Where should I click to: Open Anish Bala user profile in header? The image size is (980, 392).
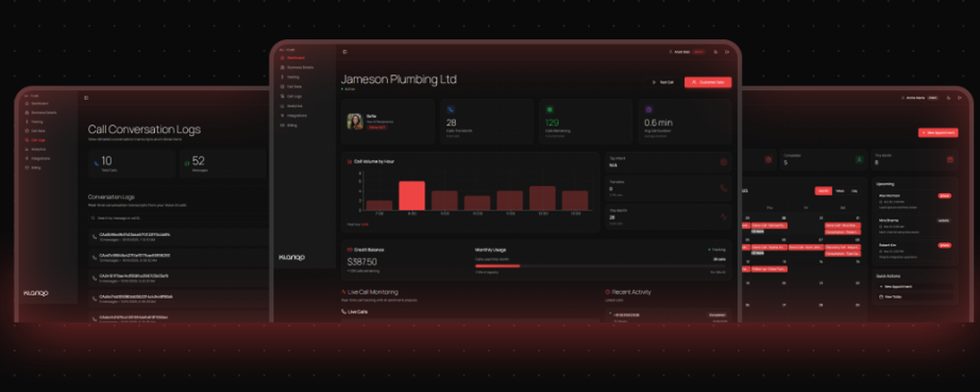click(x=686, y=52)
